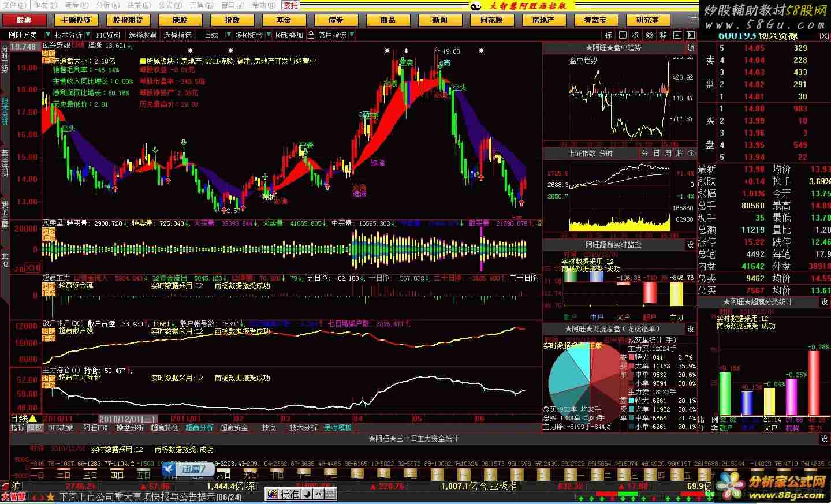
Task: Select 日 period in 上证指数 panel
Action: pyautogui.click(x=657, y=154)
